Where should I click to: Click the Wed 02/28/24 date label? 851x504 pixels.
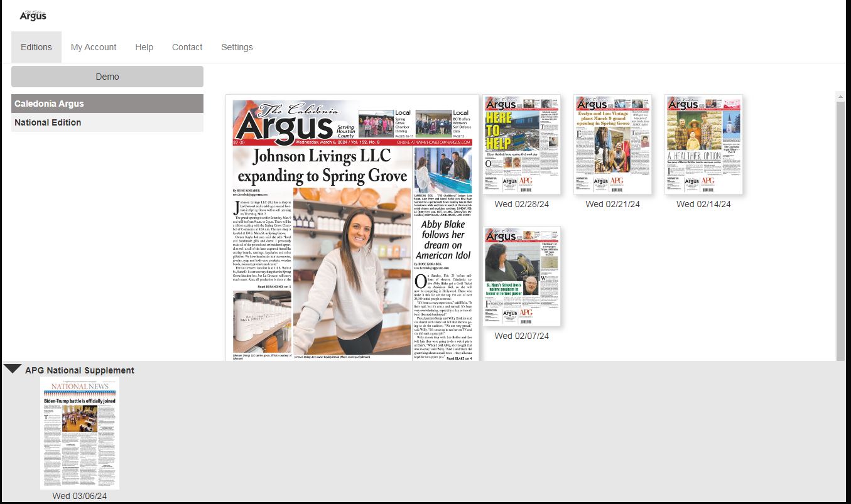coord(521,204)
